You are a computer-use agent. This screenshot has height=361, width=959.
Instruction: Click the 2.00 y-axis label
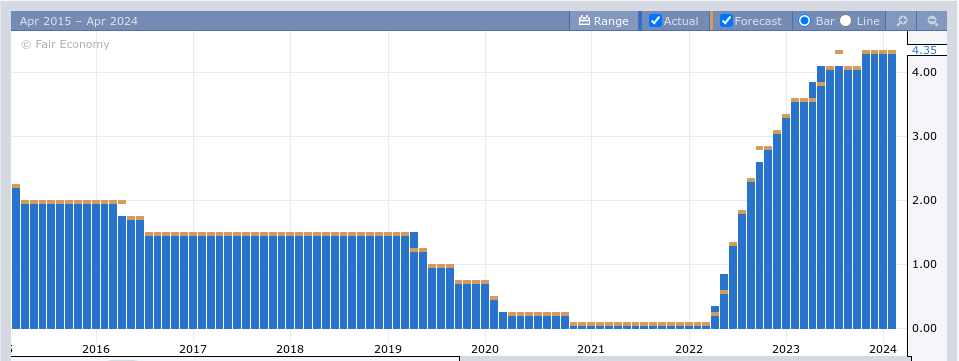[924, 201]
